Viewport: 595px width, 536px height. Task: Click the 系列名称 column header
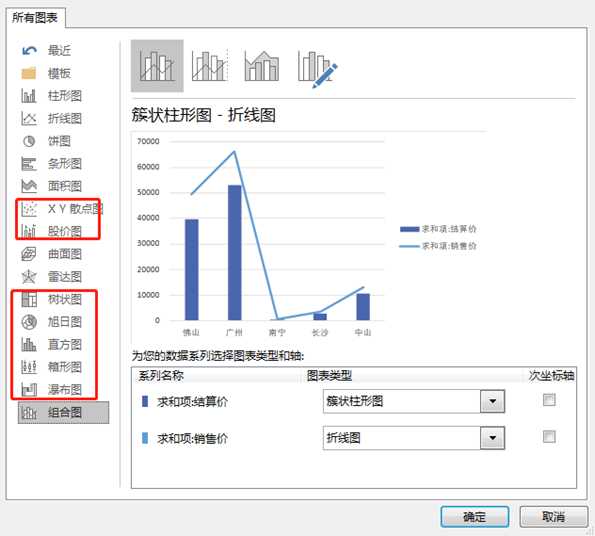[x=161, y=376]
